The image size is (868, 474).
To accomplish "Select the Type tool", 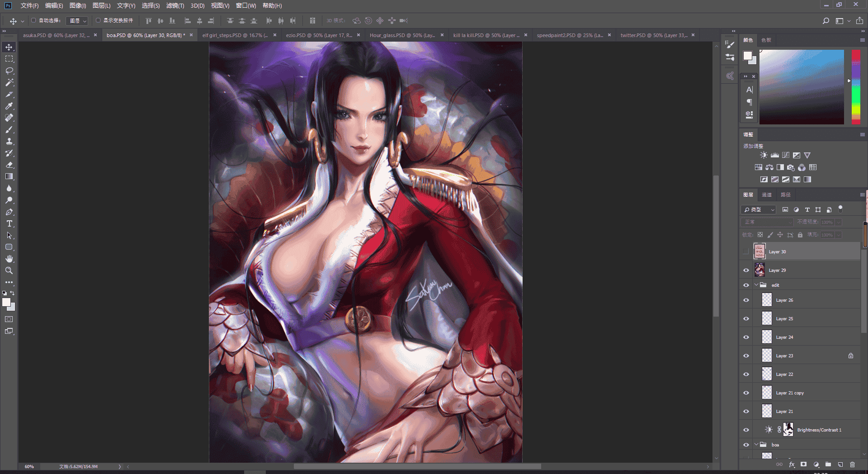I will point(9,223).
